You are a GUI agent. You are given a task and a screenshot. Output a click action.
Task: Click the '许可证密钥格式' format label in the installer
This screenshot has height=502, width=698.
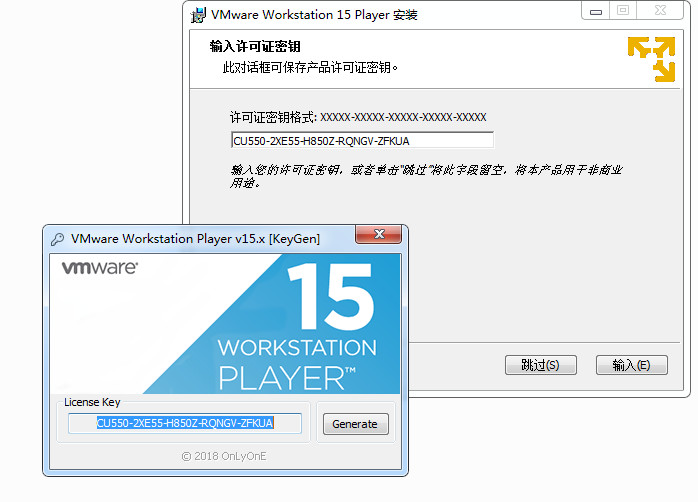tap(273, 117)
